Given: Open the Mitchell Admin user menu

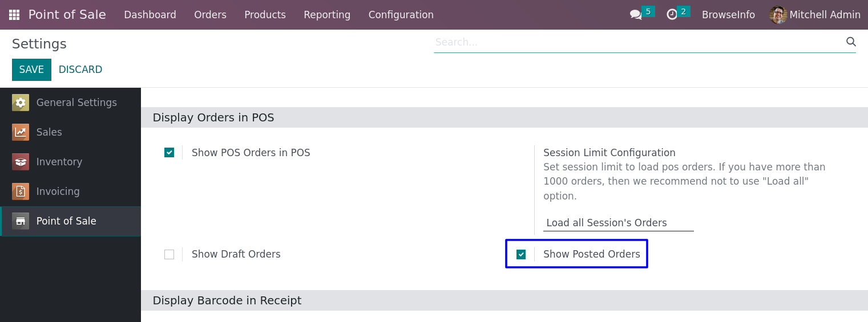Looking at the screenshot, I should pos(815,15).
